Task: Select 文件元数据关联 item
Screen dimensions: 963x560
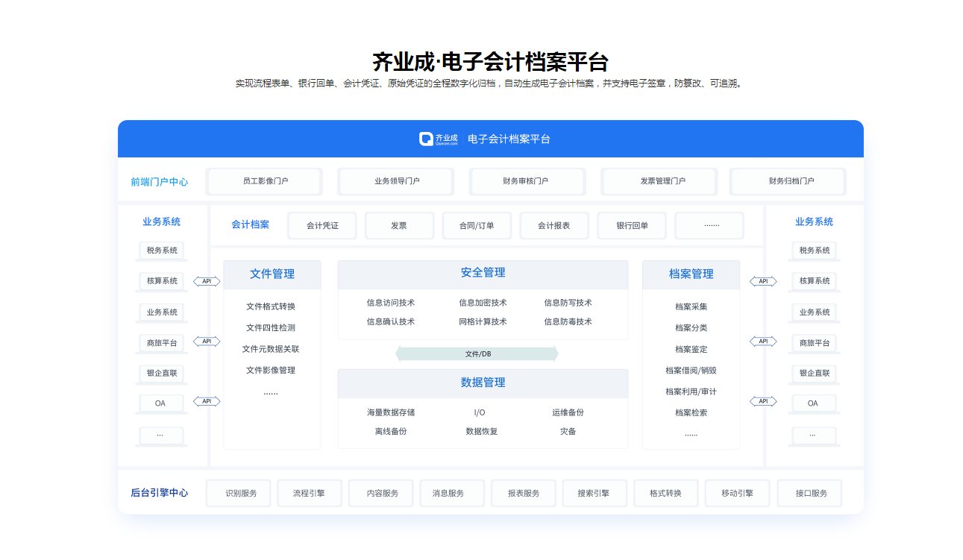Action: [271, 349]
